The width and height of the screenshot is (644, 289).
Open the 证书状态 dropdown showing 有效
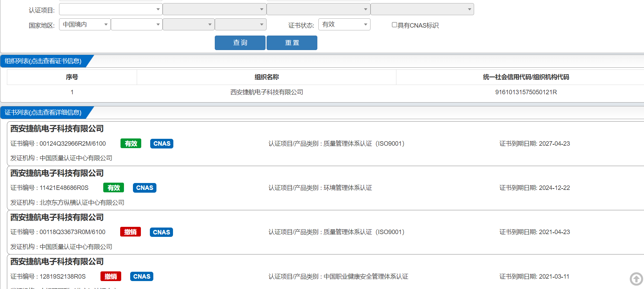tap(344, 25)
